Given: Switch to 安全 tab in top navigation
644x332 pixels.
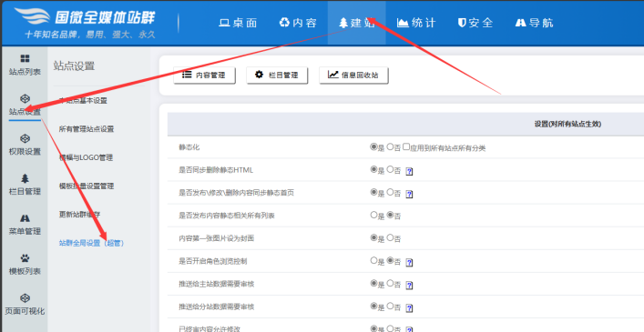Looking at the screenshot, I should 475,23.
